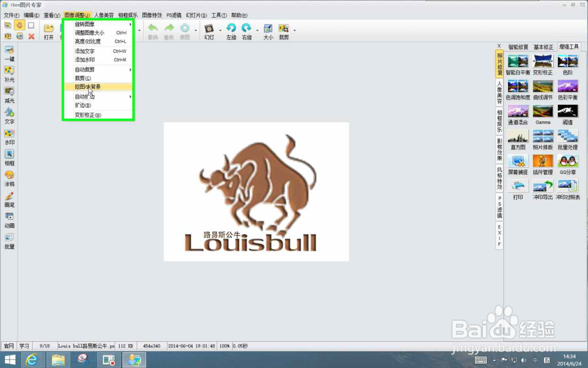Click the 学习 status bar button
The width and height of the screenshot is (588, 368).
(24, 346)
